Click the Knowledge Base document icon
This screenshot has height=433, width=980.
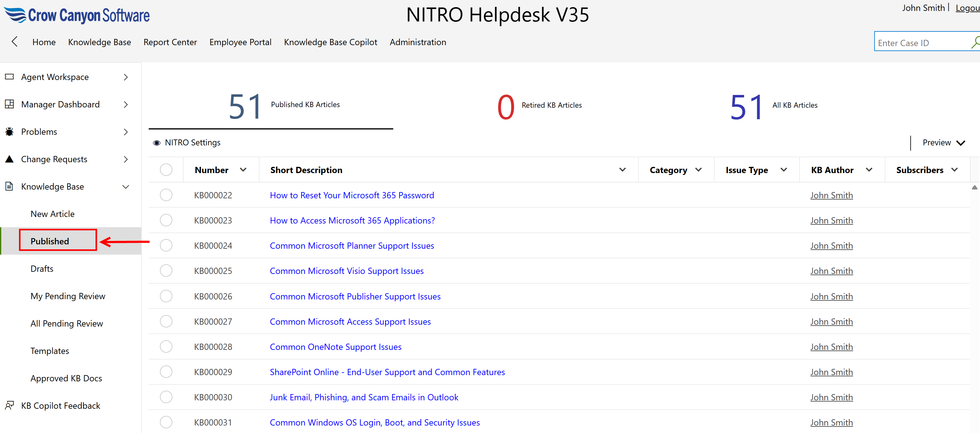pos(9,186)
